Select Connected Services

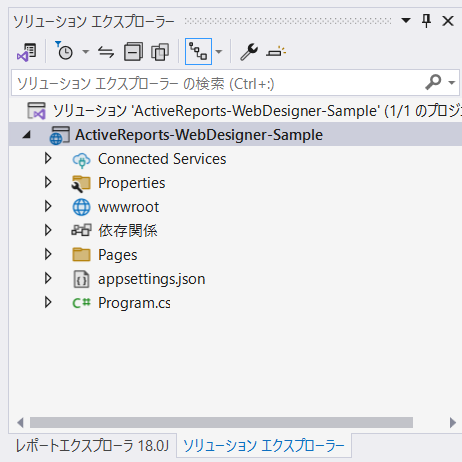click(x=162, y=159)
